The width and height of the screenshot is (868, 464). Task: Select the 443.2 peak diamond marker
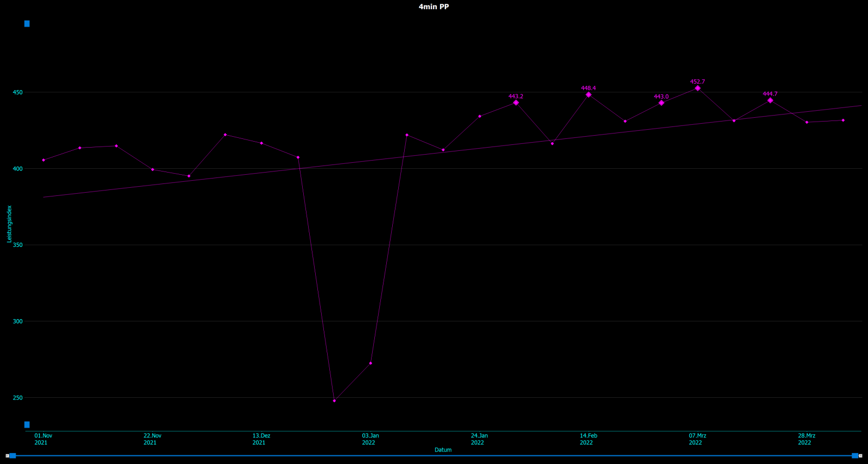(x=516, y=103)
